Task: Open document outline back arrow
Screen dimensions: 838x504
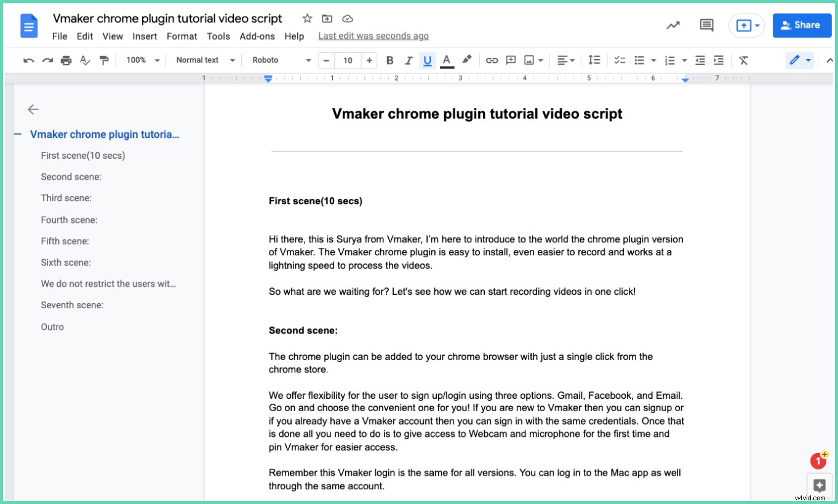Action: coord(32,109)
